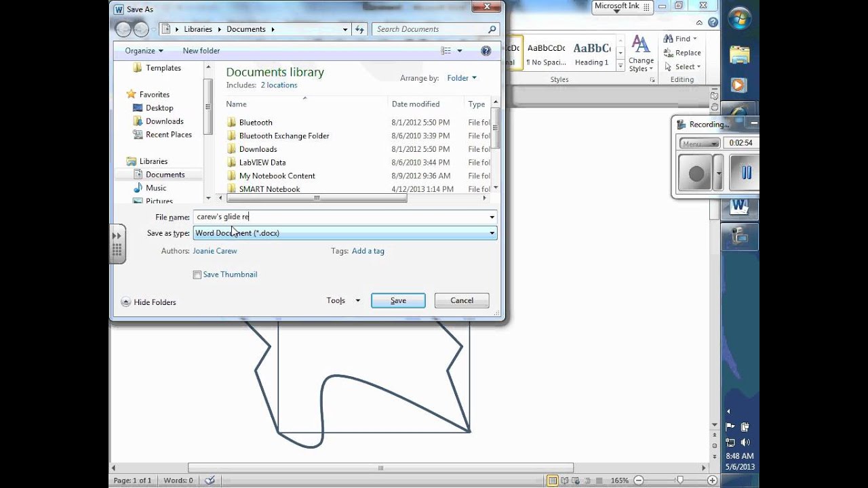Open the dialog Help question mark icon
This screenshot has width=868, height=488.
pyautogui.click(x=486, y=51)
